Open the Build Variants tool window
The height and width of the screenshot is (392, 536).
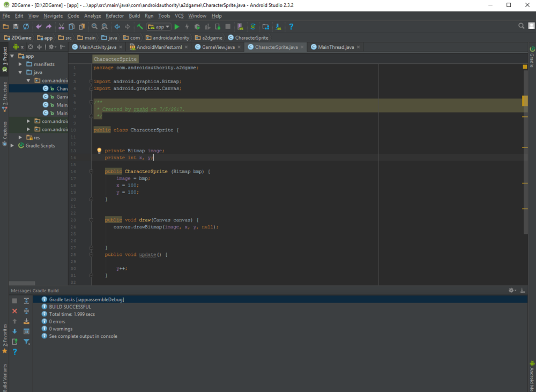pos(4,375)
